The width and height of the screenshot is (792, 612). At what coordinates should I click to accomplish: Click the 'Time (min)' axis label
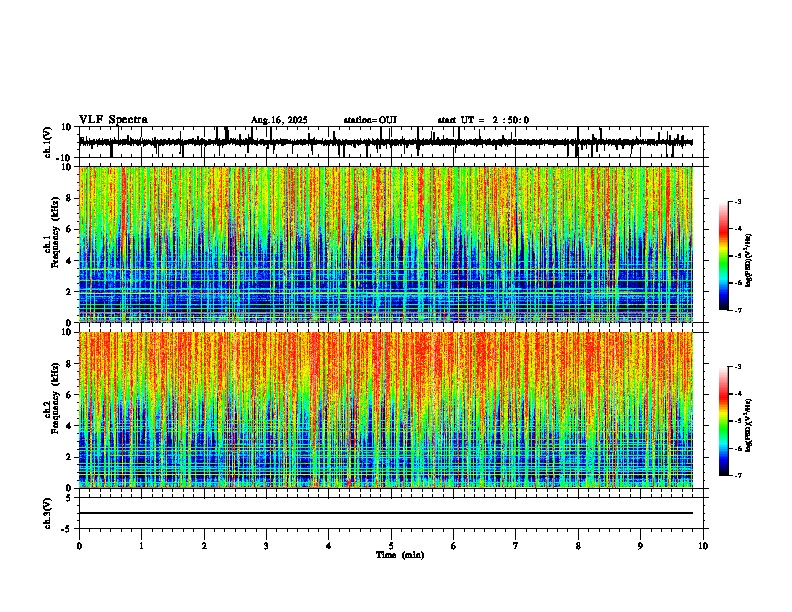pos(400,555)
